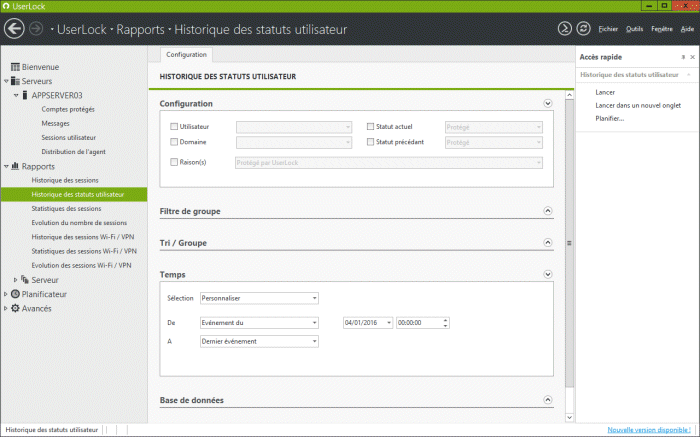The image size is (700, 437).
Task: Collapse the Temps section chevron
Action: [548, 274]
